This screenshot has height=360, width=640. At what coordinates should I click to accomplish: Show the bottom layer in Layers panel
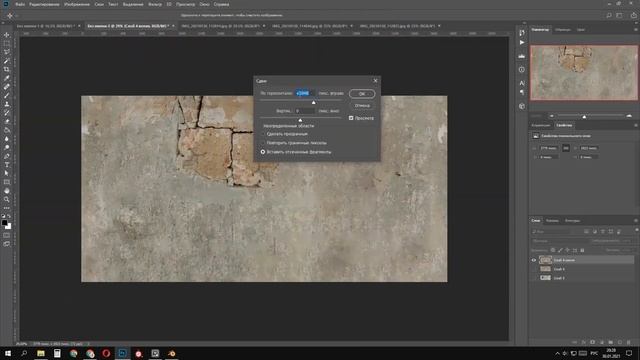533,278
